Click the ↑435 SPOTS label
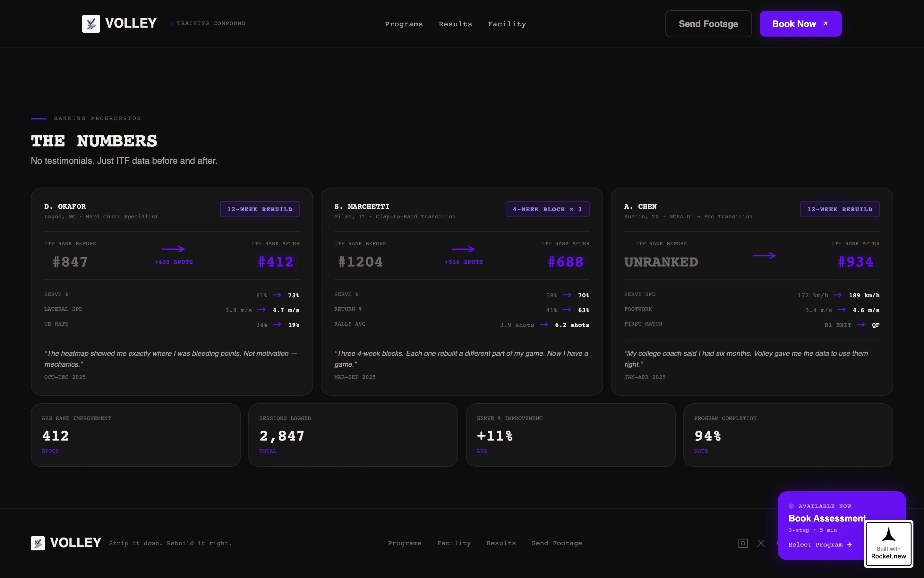Image resolution: width=924 pixels, height=578 pixels. [x=173, y=262]
